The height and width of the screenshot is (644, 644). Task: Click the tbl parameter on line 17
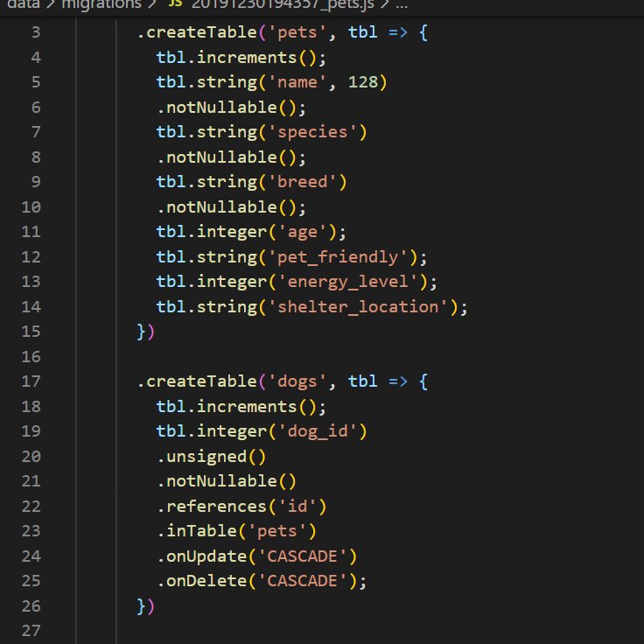(362, 381)
